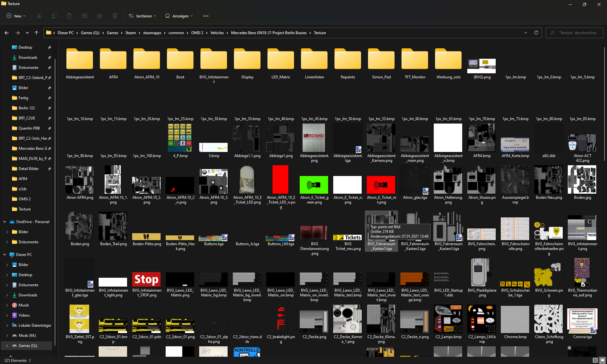Open the Sortieren dropdown

click(x=142, y=16)
